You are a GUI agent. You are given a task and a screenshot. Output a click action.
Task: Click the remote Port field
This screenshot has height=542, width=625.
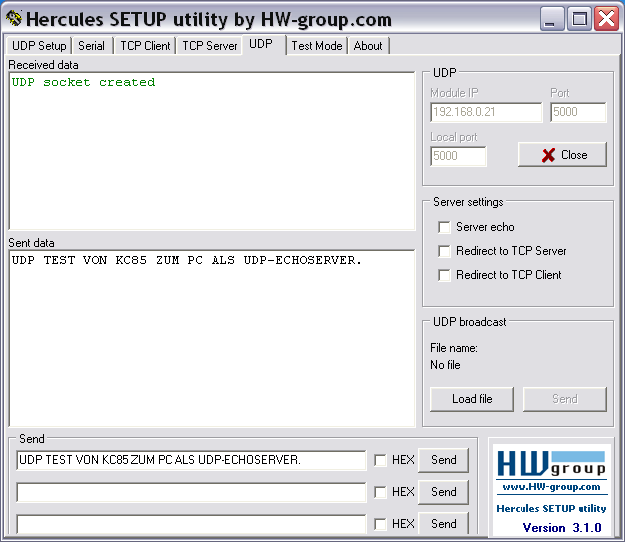point(578,112)
